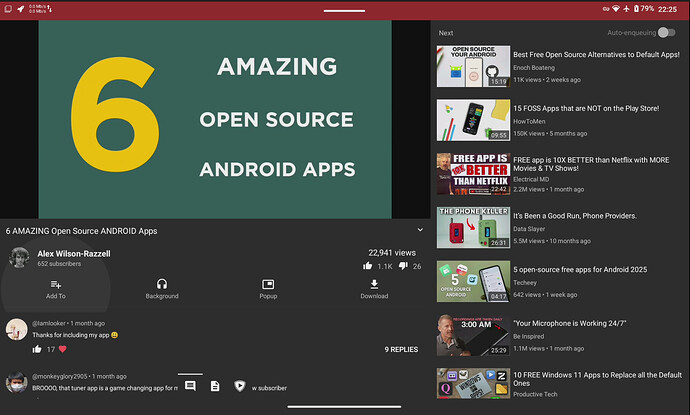The height and width of the screenshot is (415, 690).
Task: Like the comment from @lamlooker
Action: coord(37,350)
